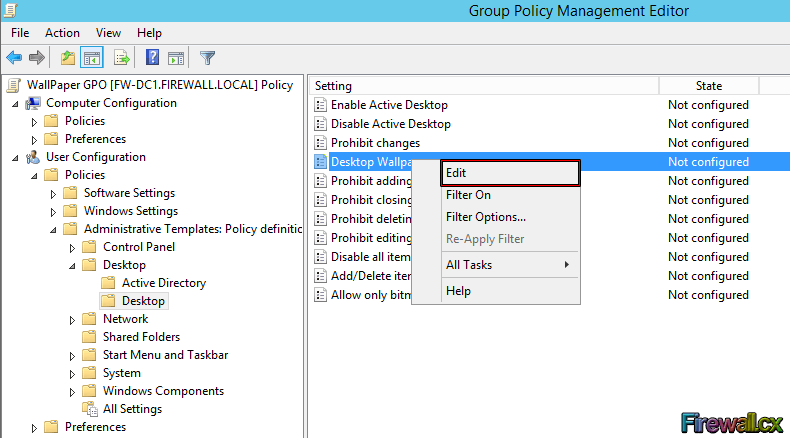
Task: Click the Shared Folders folder icon
Action: pos(89,337)
